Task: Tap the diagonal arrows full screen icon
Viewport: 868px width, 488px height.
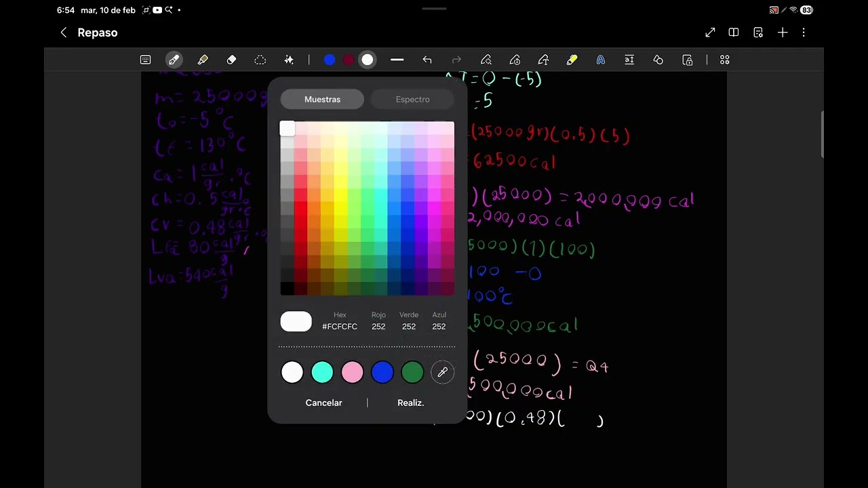Action: (x=710, y=33)
